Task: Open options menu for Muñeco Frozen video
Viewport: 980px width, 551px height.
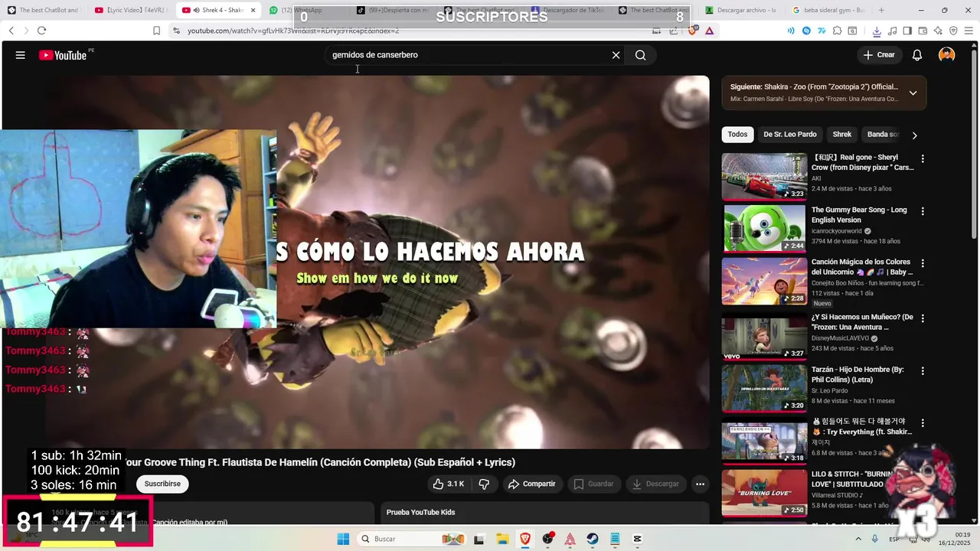Action: [923, 318]
